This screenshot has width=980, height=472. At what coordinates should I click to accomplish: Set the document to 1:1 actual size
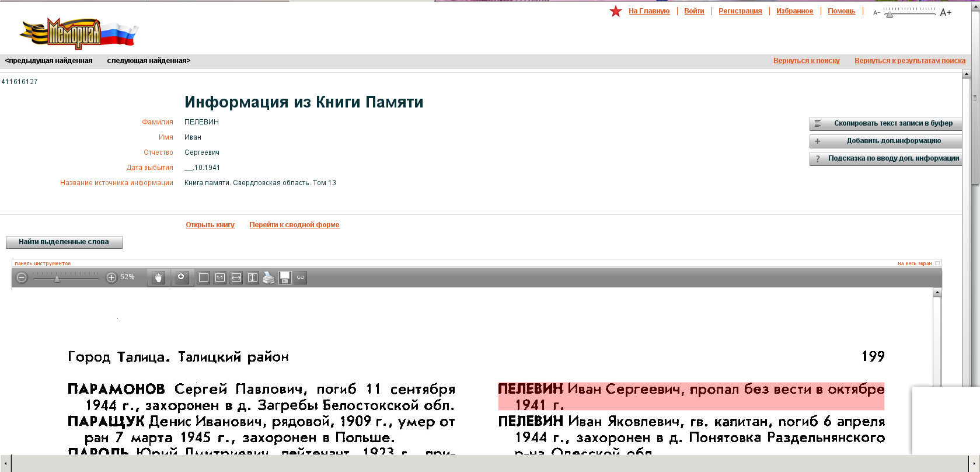pos(220,277)
